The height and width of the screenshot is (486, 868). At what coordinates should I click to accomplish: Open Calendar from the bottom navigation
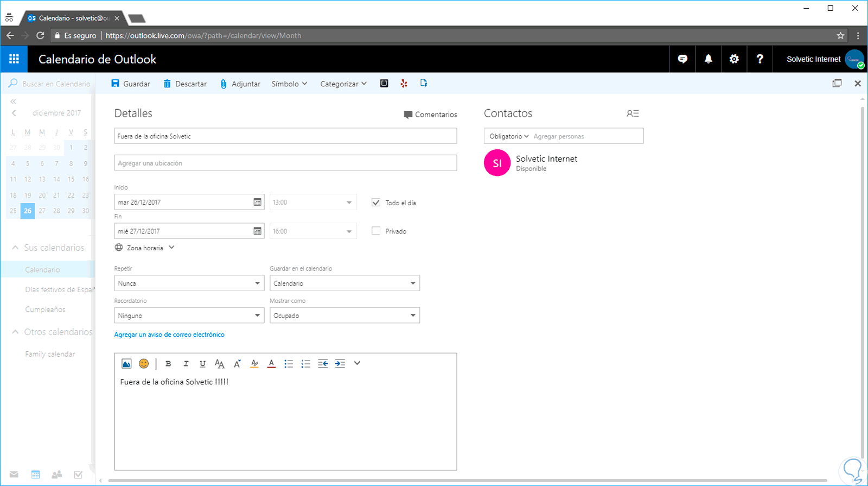pyautogui.click(x=35, y=475)
